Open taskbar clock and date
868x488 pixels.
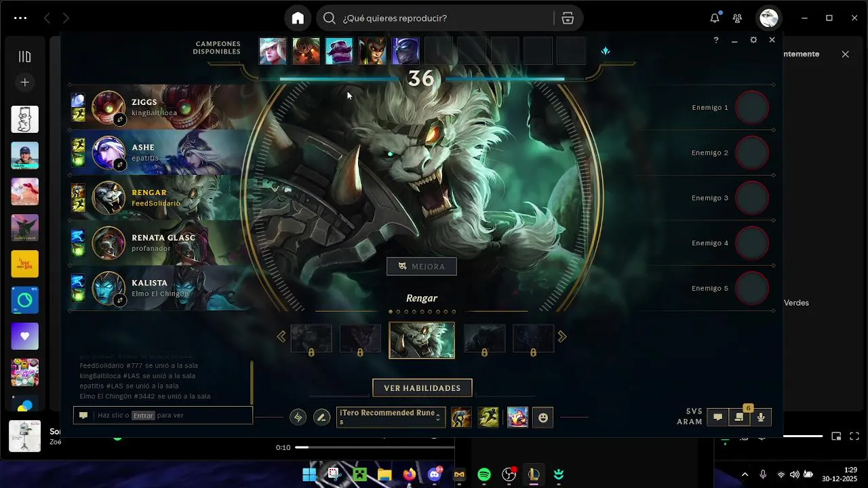(x=840, y=474)
